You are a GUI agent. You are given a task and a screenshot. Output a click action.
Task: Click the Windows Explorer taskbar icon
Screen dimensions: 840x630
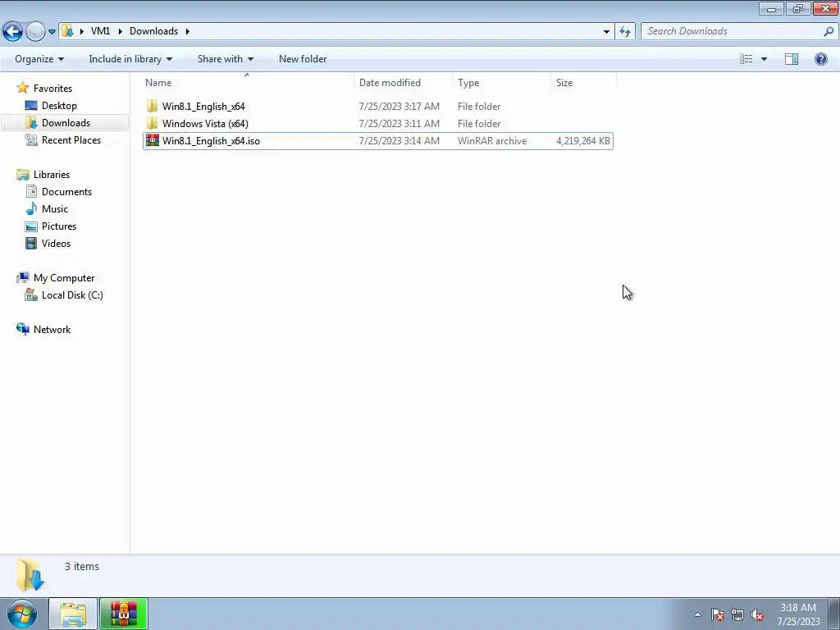pyautogui.click(x=73, y=614)
